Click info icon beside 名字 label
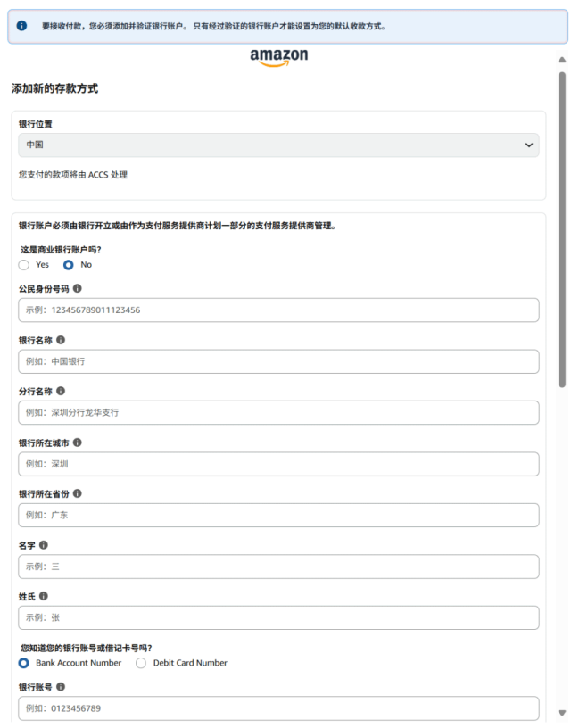571x728 pixels. pos(44,545)
